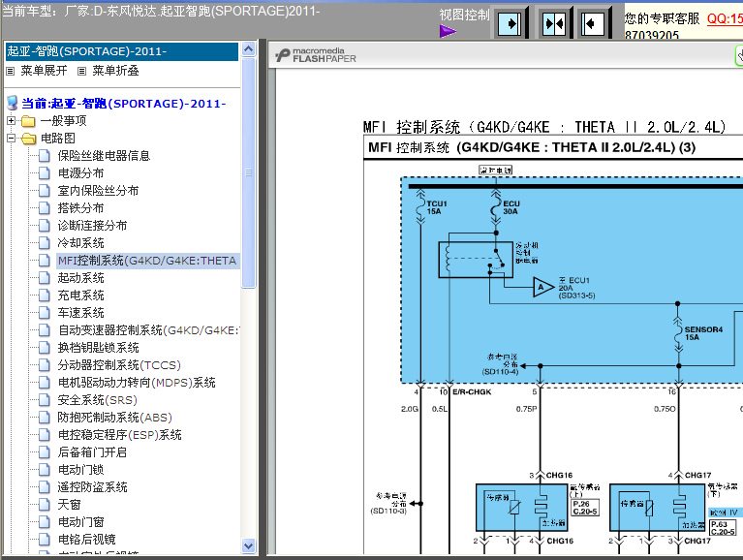
Task: Click the tree scrollbar down arrow
Action: click(x=248, y=545)
